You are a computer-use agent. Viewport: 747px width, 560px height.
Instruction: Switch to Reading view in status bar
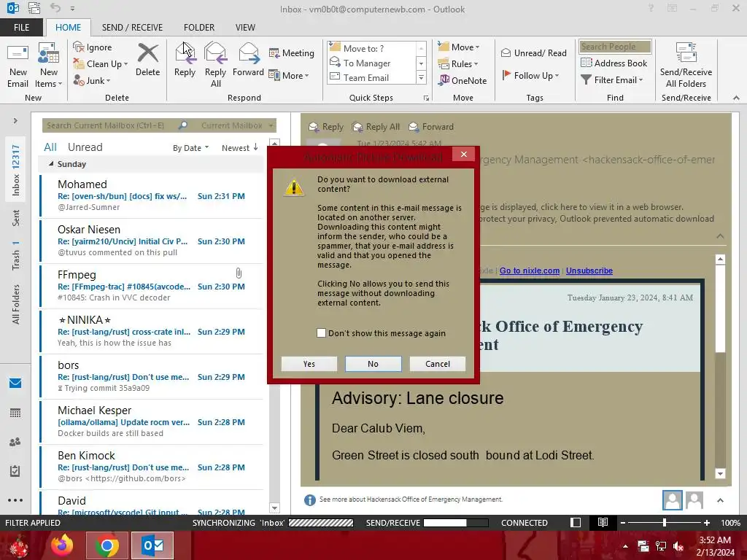point(603,522)
